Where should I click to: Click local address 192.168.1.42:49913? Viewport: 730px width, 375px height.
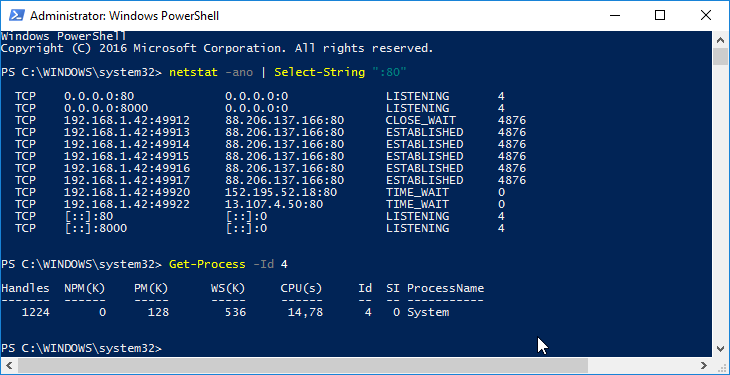coord(127,132)
